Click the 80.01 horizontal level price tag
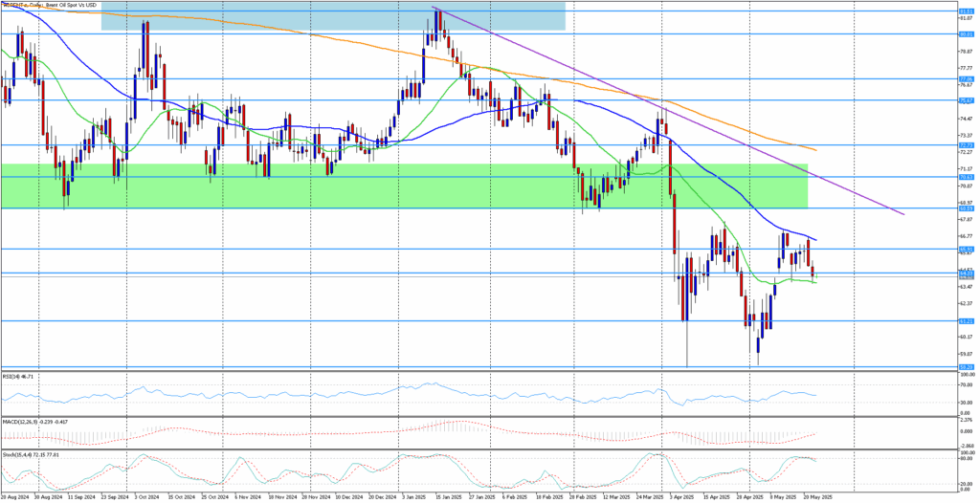 (967, 34)
